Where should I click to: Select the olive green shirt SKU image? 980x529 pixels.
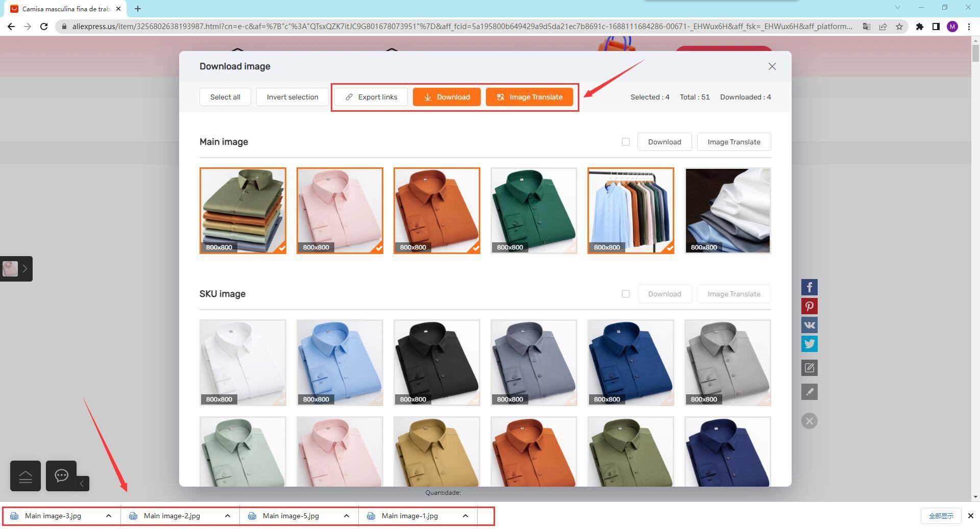point(631,451)
